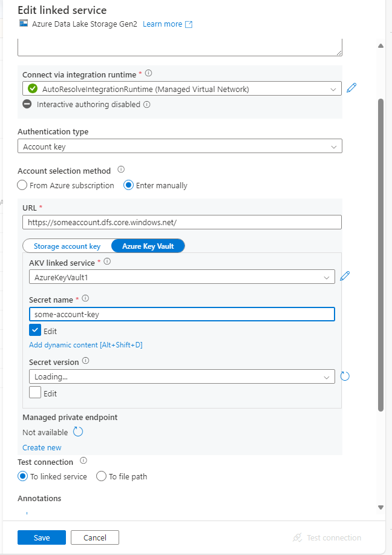Switch to the Storage account key tab
This screenshot has width=392, height=555.
pos(67,246)
